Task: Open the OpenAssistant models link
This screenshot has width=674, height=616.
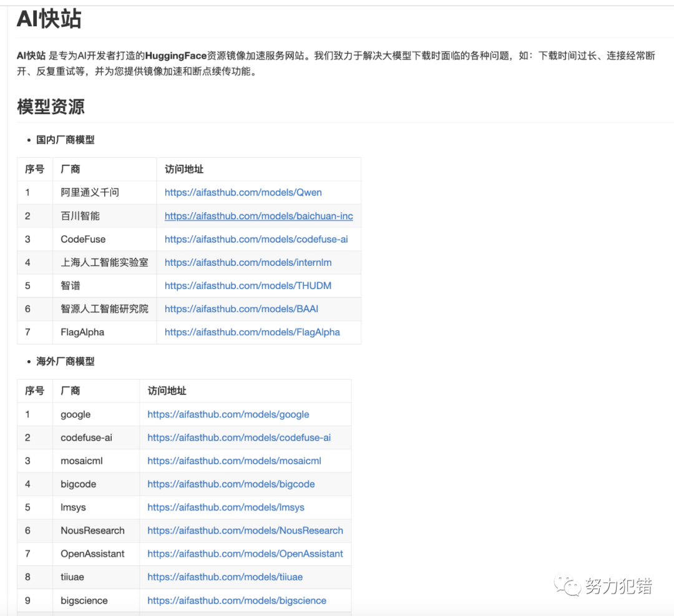Action: (x=245, y=554)
